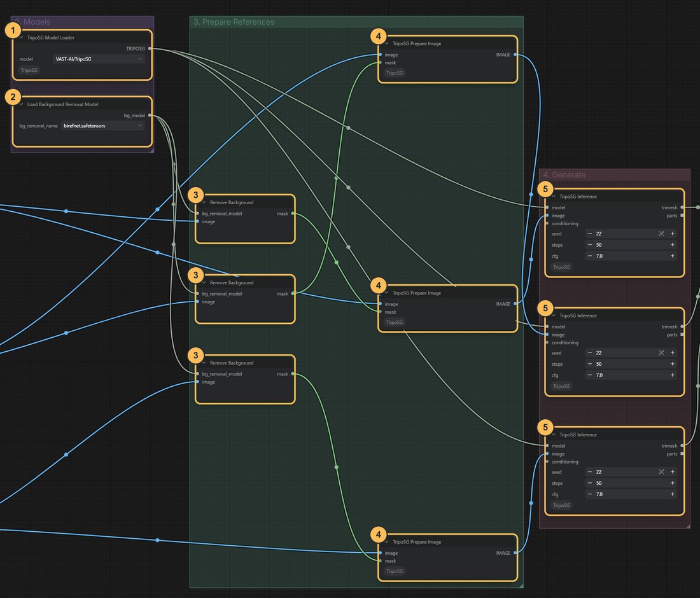700x598 pixels.
Task: Click the TripoSG badge on Model Loader node
Action: click(x=29, y=70)
